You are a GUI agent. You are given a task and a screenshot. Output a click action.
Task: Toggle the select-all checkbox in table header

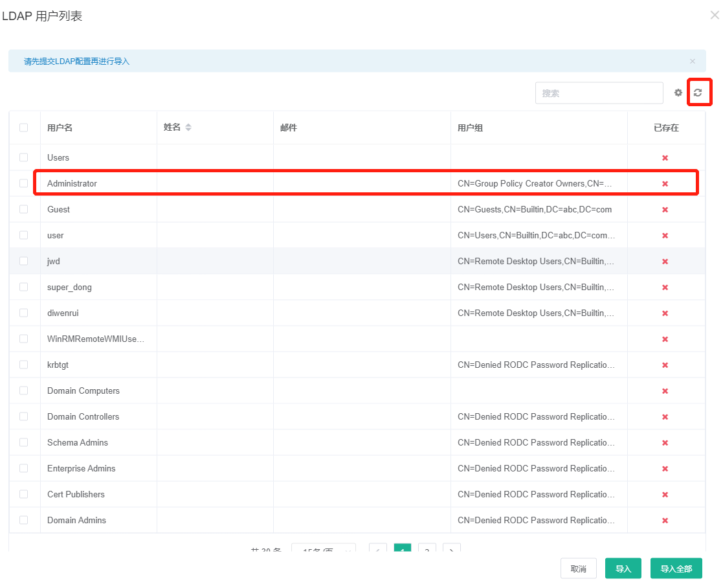[x=24, y=128]
